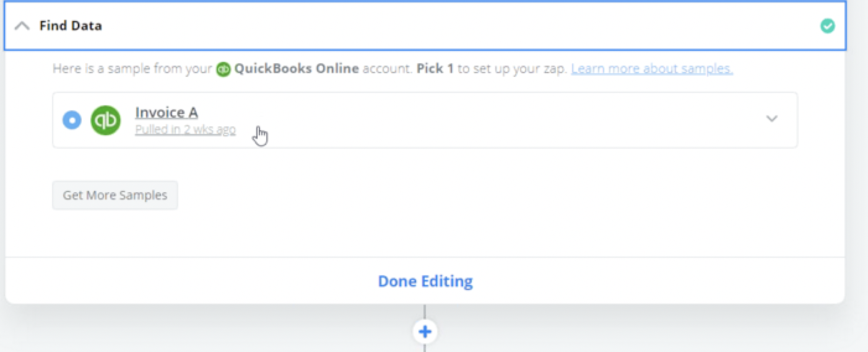Expand Invoice A sample details arrow
The width and height of the screenshot is (868, 352).
[x=771, y=119]
